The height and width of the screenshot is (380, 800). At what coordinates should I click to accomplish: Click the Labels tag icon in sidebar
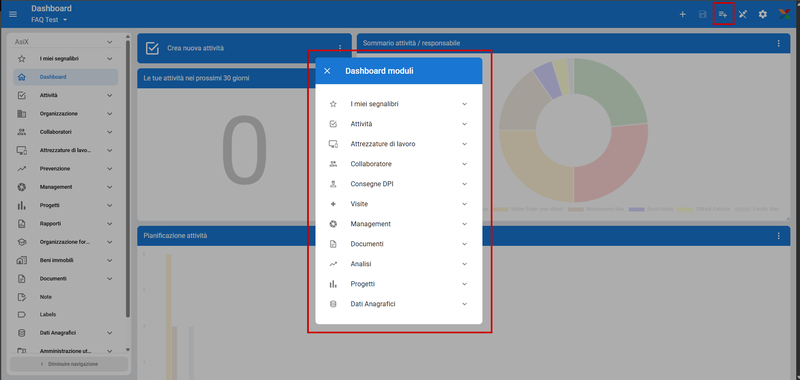click(21, 315)
